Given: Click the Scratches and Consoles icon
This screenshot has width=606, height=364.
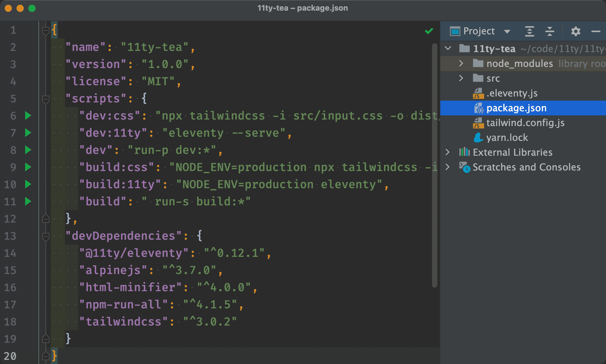Looking at the screenshot, I should click(x=465, y=167).
